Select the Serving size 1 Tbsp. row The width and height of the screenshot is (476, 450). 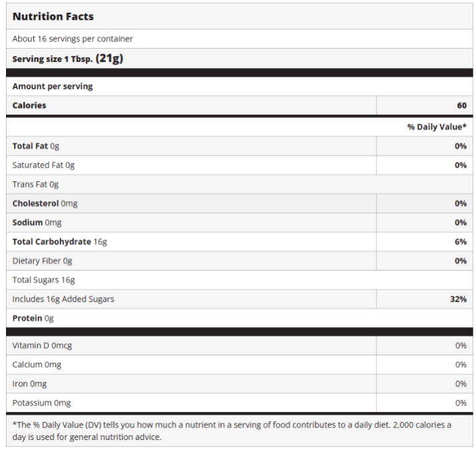[x=67, y=59]
